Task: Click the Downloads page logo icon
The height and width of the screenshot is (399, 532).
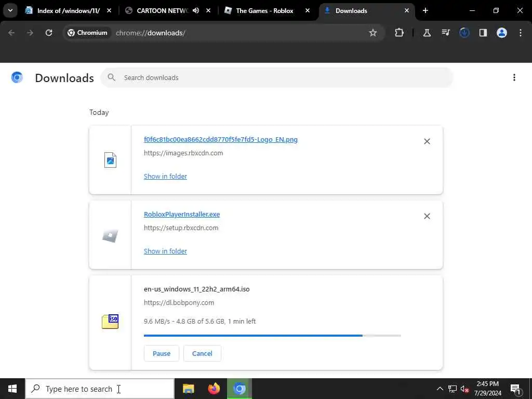Action: coord(17,78)
